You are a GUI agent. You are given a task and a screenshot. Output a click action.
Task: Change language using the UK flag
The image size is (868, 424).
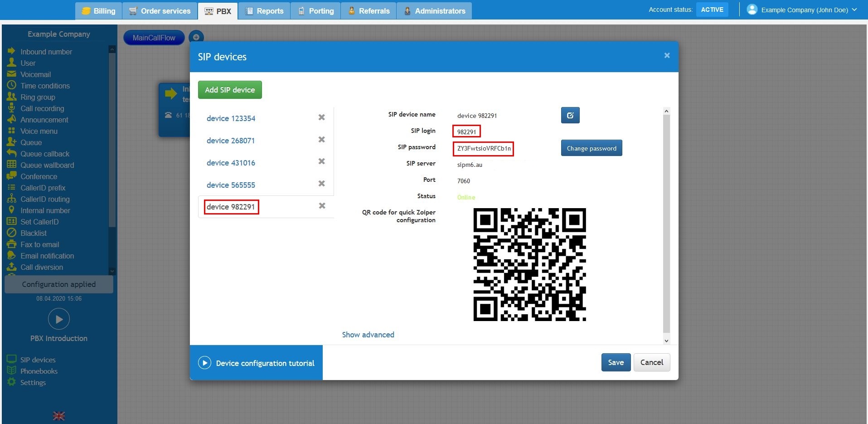pyautogui.click(x=58, y=415)
